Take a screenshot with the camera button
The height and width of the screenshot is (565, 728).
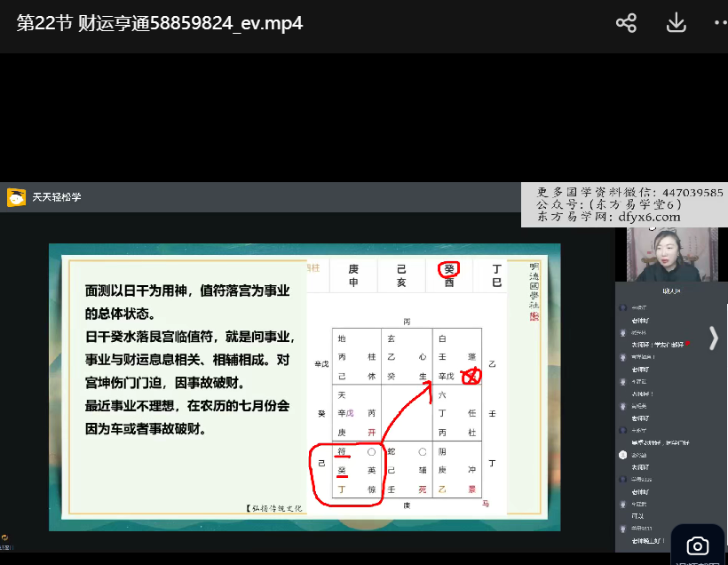coord(698,545)
